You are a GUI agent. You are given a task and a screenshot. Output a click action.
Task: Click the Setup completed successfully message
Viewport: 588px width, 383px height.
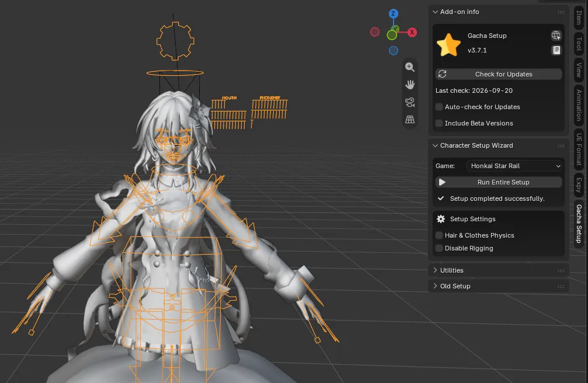[x=497, y=199]
